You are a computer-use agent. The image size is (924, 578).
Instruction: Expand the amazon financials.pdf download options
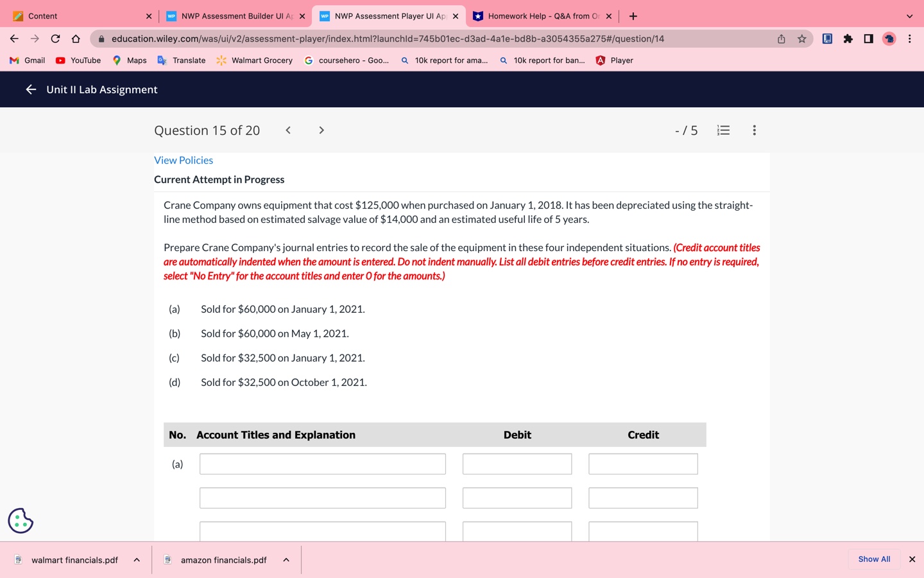[x=286, y=559]
